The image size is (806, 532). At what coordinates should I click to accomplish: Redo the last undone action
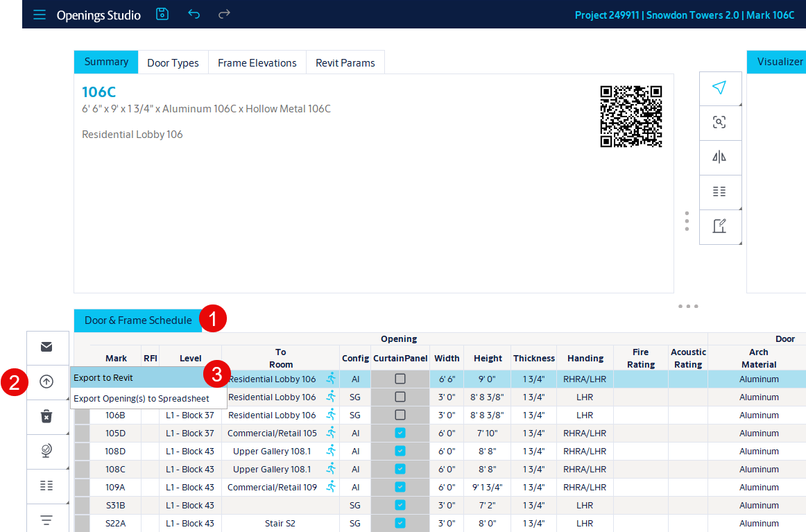224,14
